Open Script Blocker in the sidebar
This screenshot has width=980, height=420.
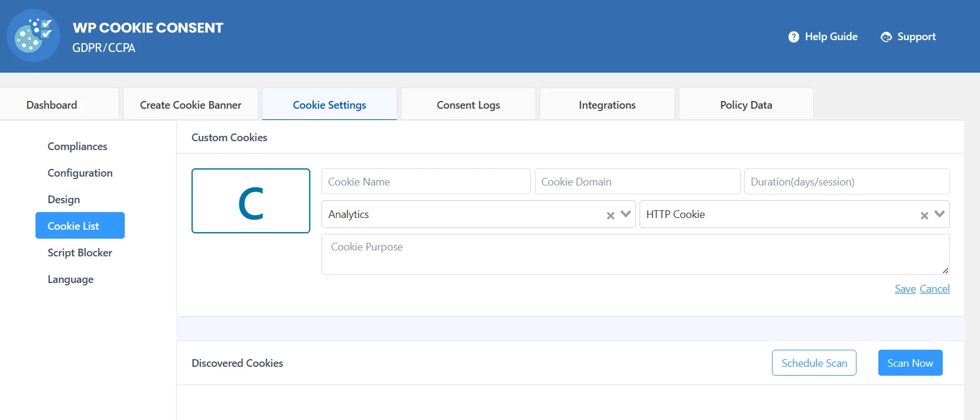(x=80, y=252)
